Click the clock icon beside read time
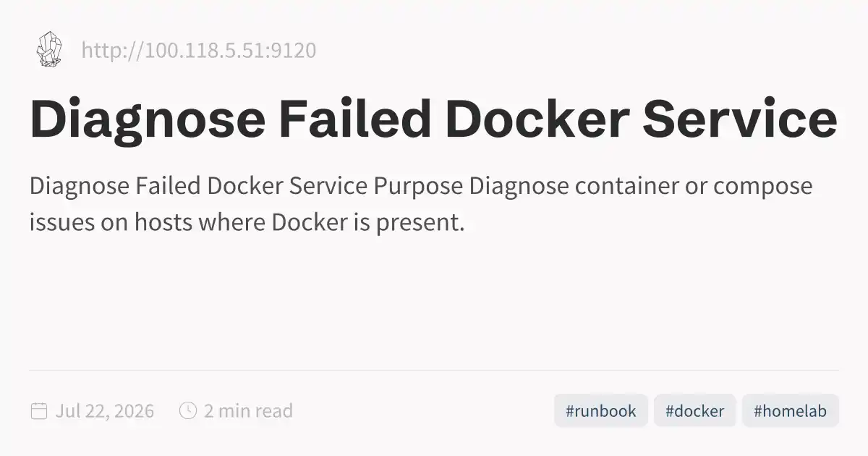 187,411
